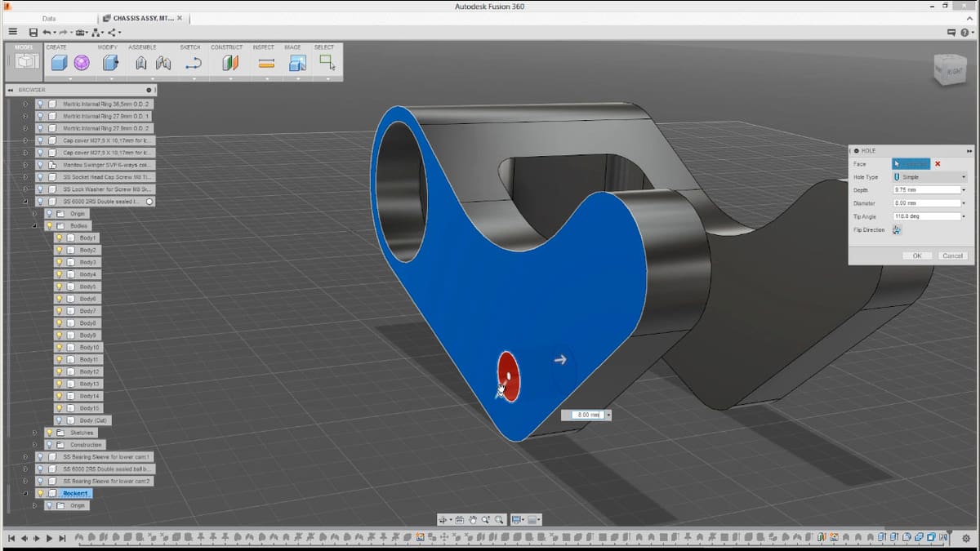
Task: Click the on-canvas 8.00 mm value box
Action: click(x=586, y=415)
